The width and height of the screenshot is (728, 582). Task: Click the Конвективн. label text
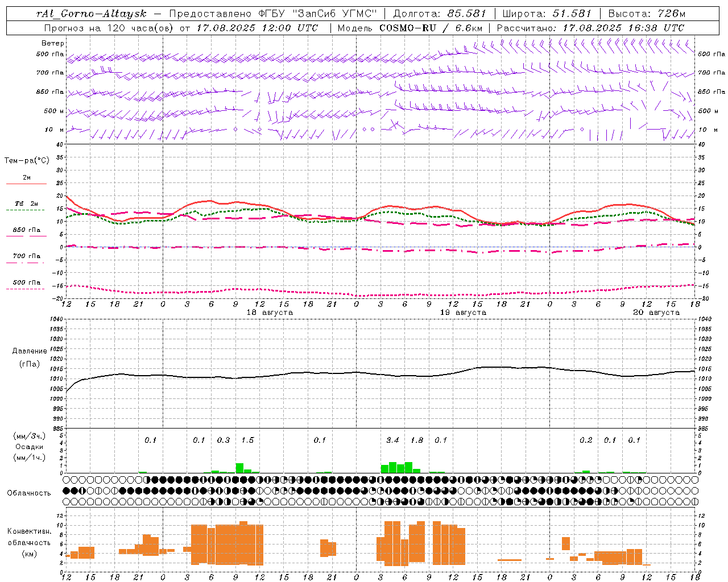(30, 531)
